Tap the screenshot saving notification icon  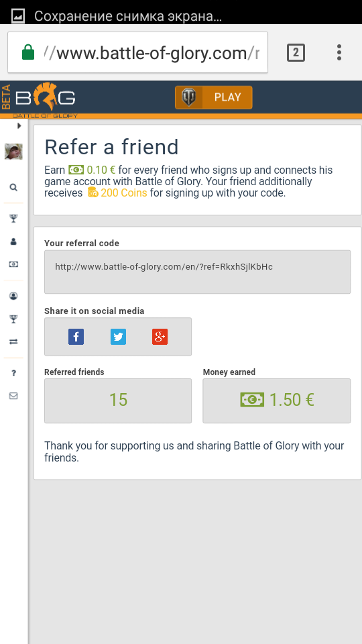click(x=18, y=16)
